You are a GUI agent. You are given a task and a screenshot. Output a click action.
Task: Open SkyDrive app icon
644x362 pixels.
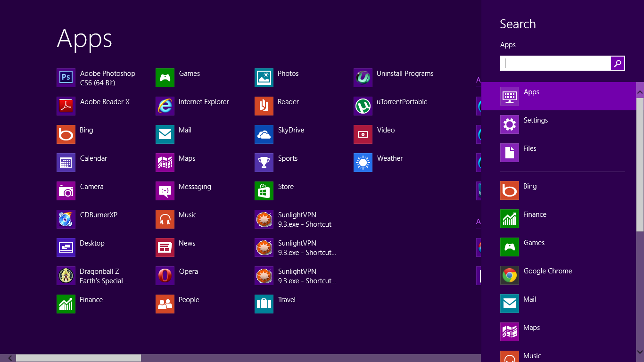tap(264, 134)
